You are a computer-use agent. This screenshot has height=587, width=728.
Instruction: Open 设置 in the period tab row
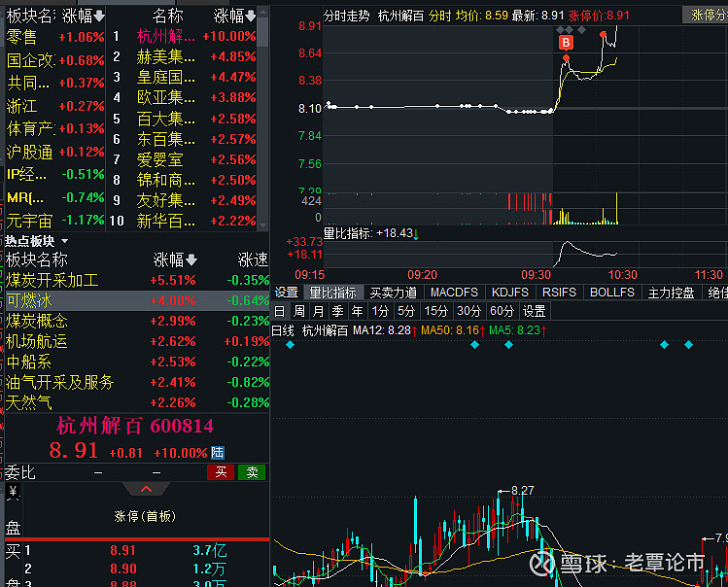click(x=535, y=311)
